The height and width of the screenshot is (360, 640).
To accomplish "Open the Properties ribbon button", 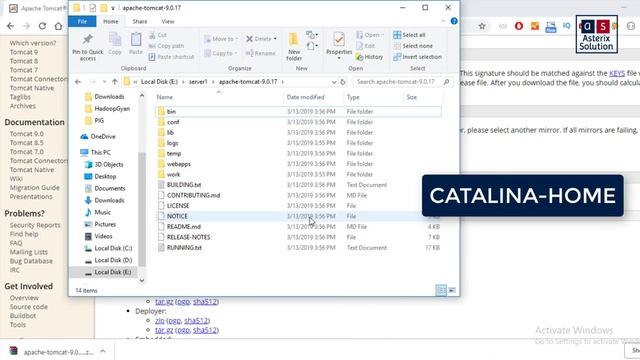I will [x=339, y=46].
